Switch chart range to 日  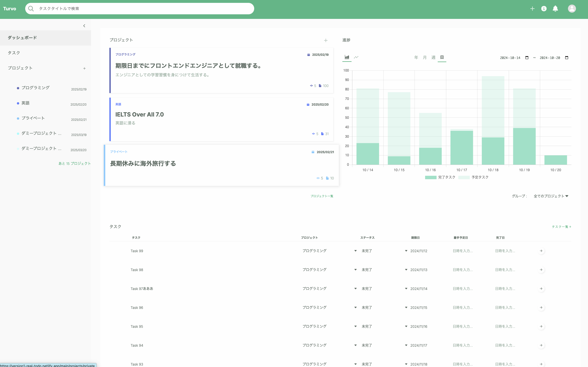(442, 58)
